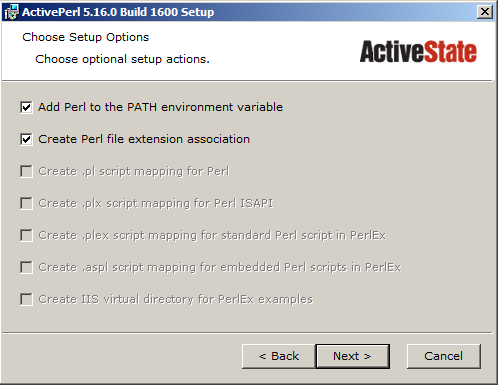The width and height of the screenshot is (498, 385).
Task: Proceed with the Next > button
Action: click(353, 356)
